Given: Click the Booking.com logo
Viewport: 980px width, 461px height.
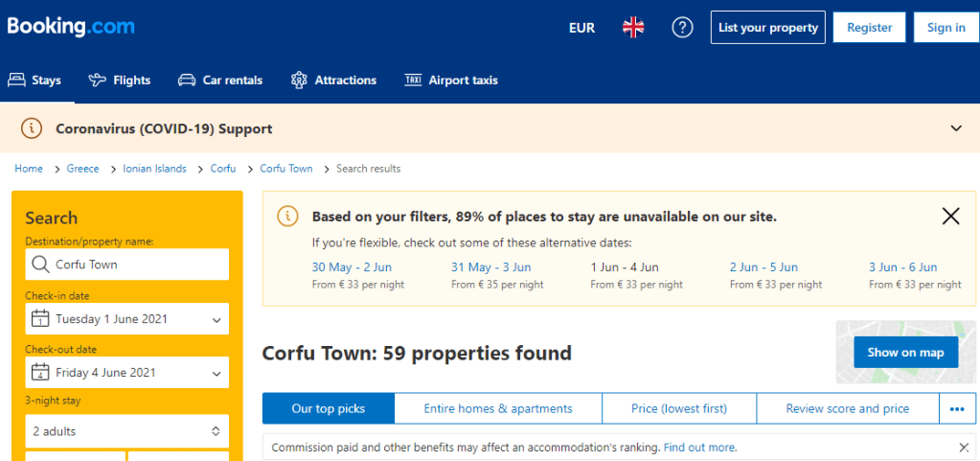Looking at the screenshot, I should click(71, 27).
